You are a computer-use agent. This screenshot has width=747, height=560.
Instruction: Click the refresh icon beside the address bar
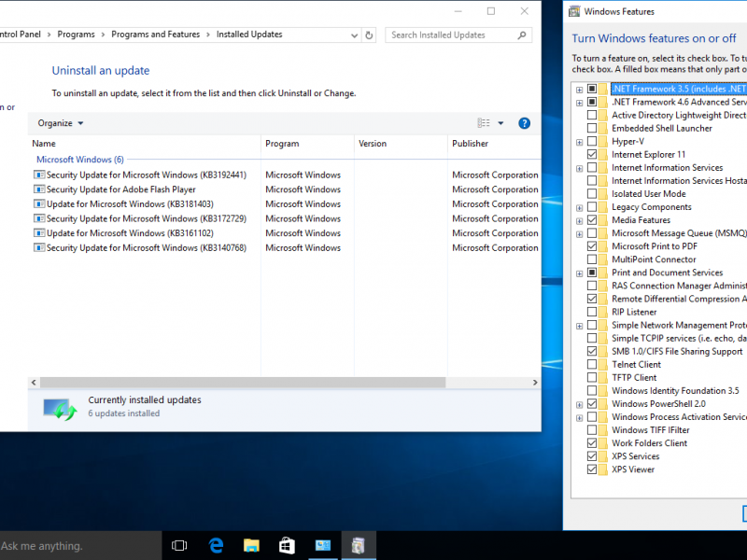369,35
